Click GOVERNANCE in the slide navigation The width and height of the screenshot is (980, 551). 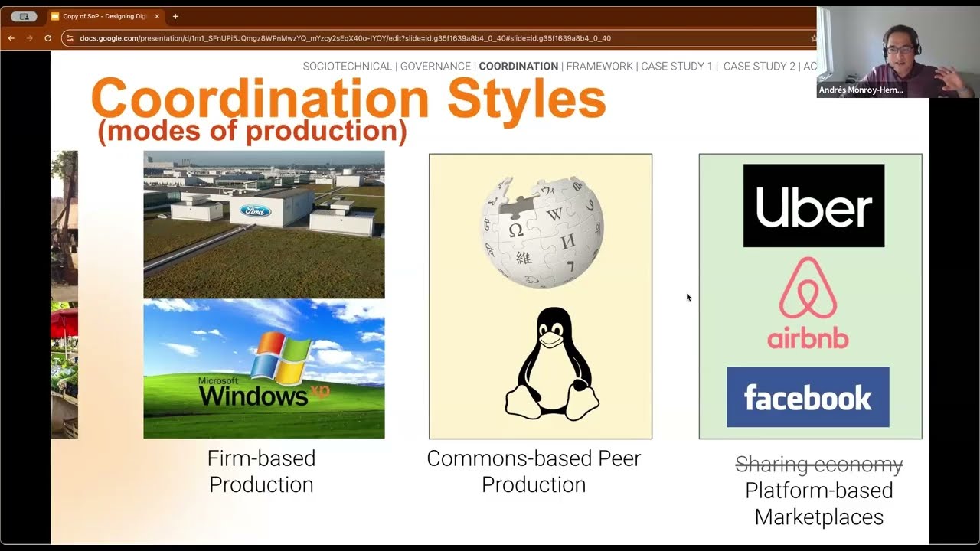point(436,67)
